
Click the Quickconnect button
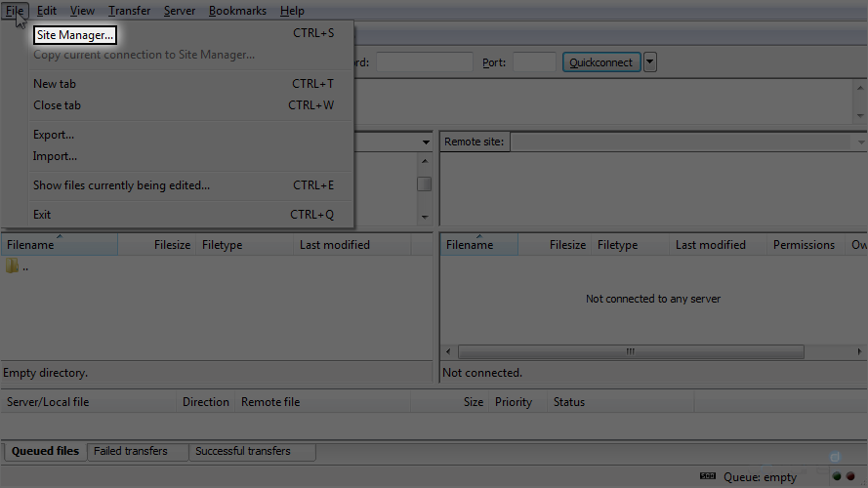point(601,61)
